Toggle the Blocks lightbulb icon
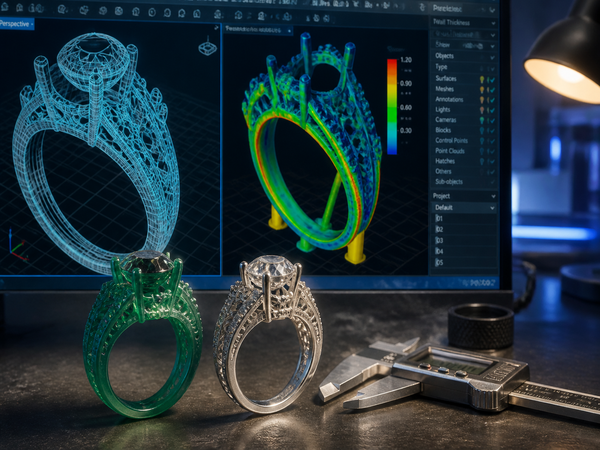Image resolution: width=600 pixels, height=450 pixels. pyautogui.click(x=482, y=130)
